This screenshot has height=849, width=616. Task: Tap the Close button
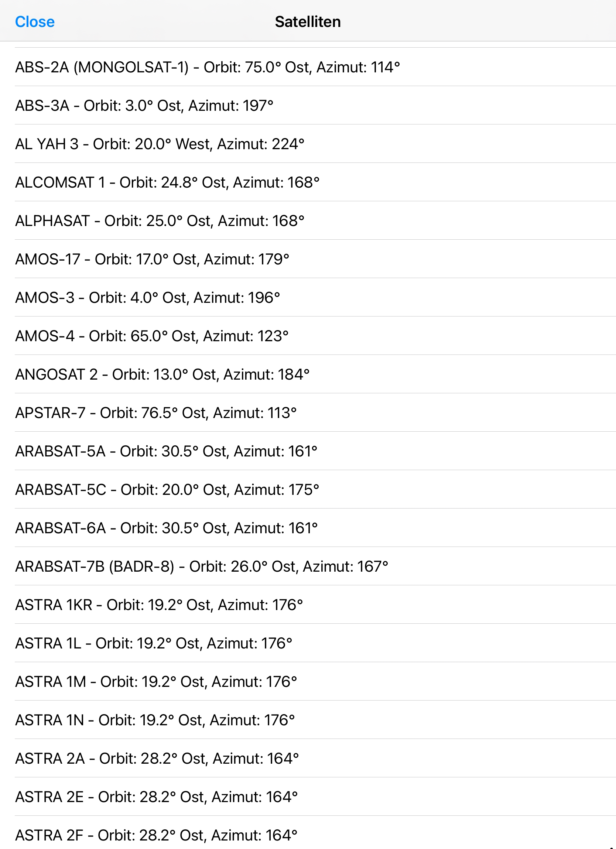(x=35, y=22)
